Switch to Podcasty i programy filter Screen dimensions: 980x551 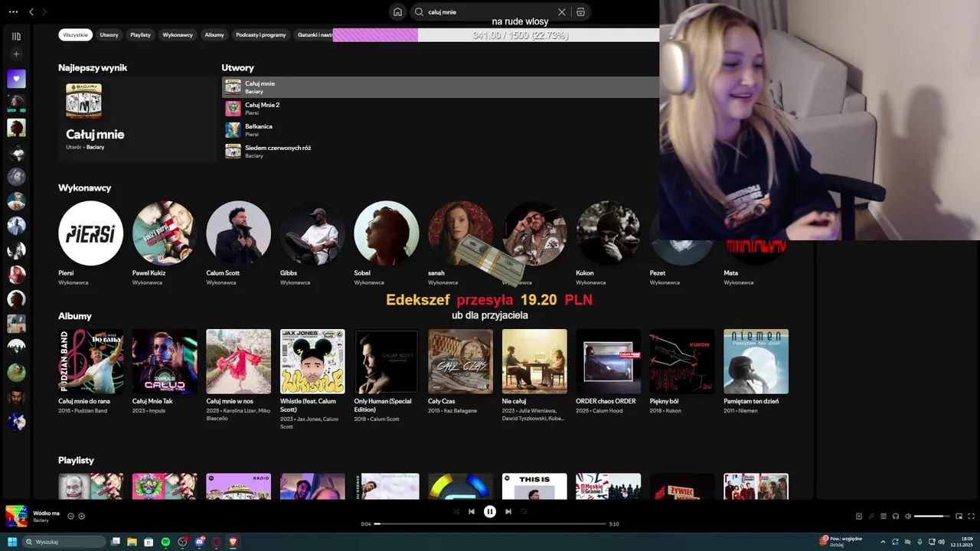coord(260,34)
